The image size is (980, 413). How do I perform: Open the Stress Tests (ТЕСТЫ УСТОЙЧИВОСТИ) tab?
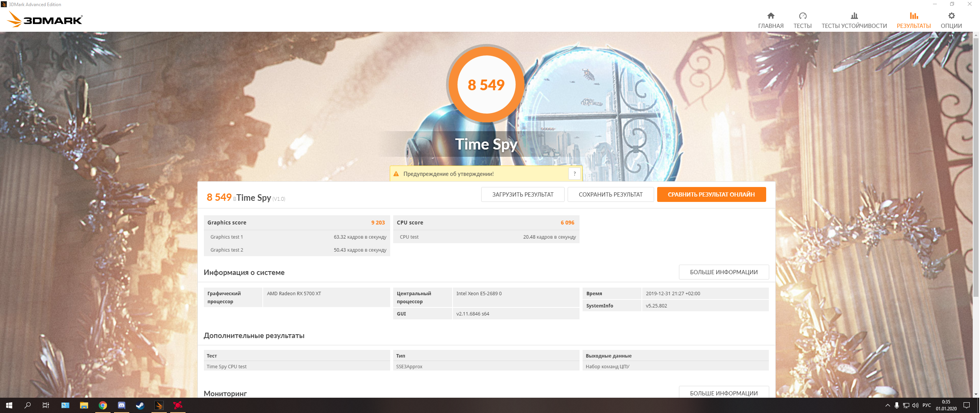[x=854, y=20]
